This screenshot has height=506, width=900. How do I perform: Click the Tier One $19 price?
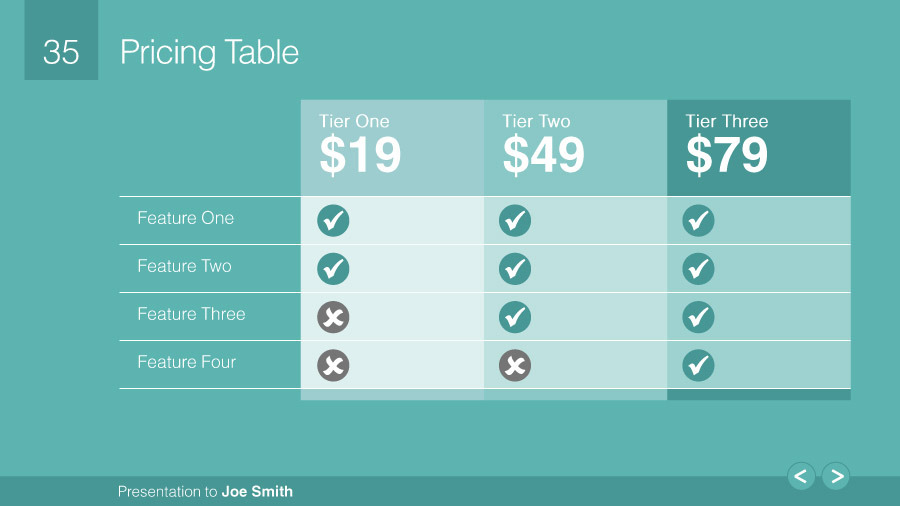360,155
